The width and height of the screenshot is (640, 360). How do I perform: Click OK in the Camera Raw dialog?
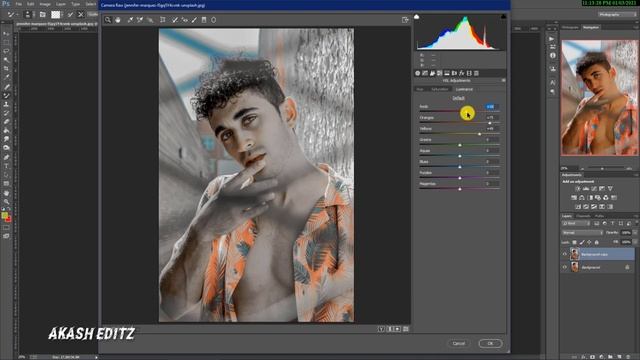tap(490, 343)
